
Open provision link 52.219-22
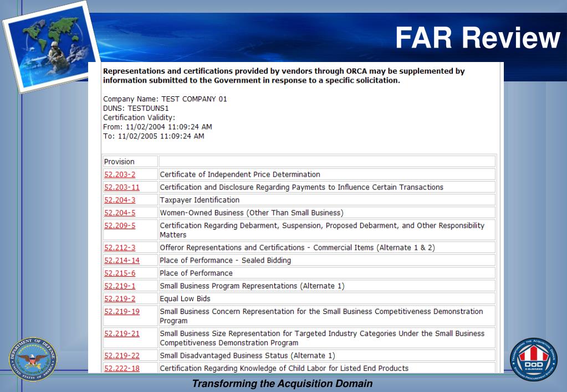pyautogui.click(x=122, y=356)
